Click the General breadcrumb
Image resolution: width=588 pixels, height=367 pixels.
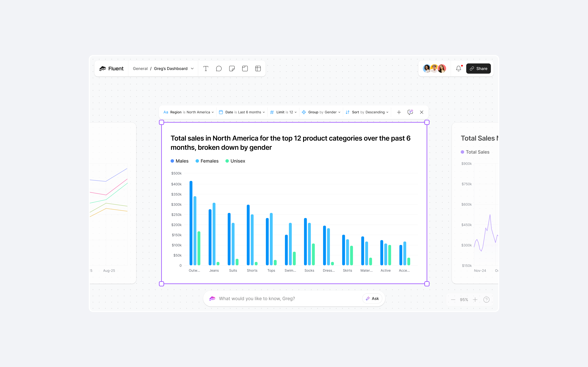pos(140,69)
